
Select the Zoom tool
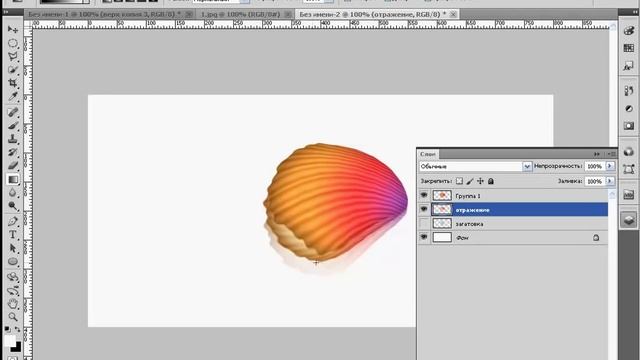[13, 317]
